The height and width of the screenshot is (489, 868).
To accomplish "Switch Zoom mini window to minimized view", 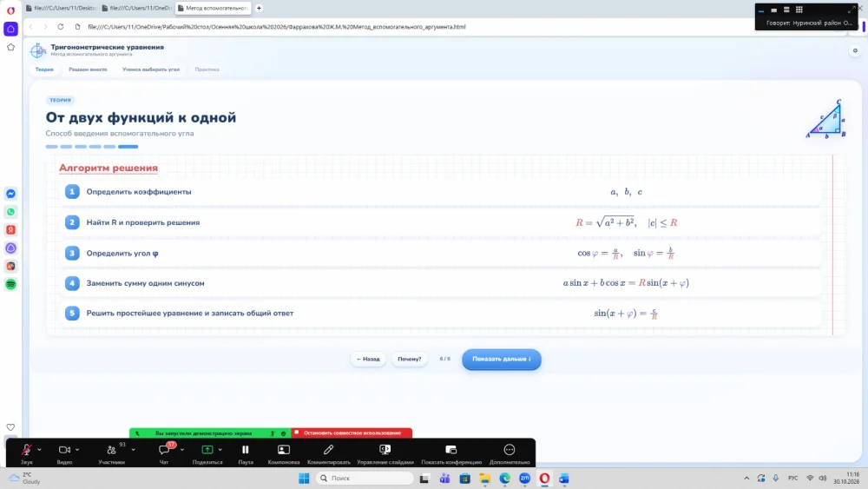I will pos(761,10).
